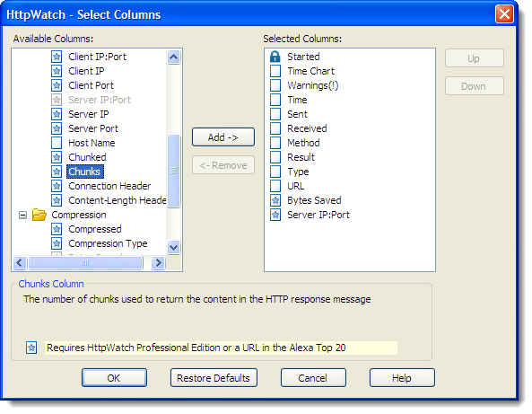Click the horizontal scrollbar left arrow
532x414 pixels.
click(20, 262)
